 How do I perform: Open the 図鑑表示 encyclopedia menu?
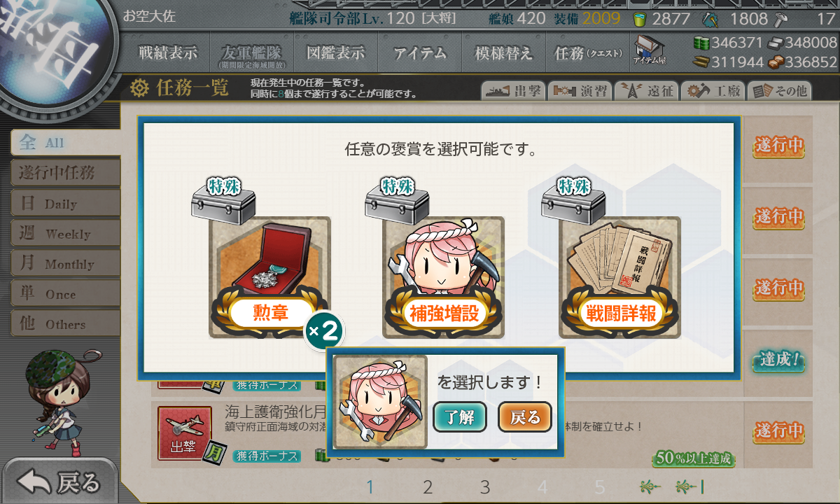pos(335,52)
